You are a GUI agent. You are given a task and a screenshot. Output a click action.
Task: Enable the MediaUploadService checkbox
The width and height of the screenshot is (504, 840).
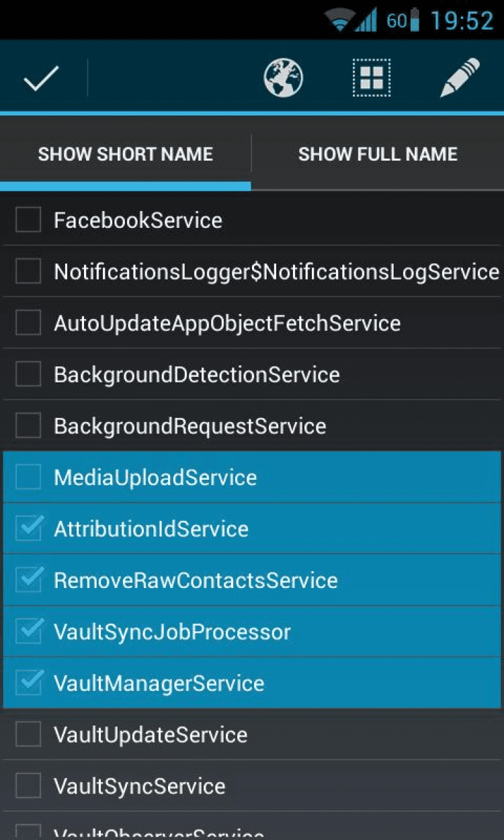[28, 477]
